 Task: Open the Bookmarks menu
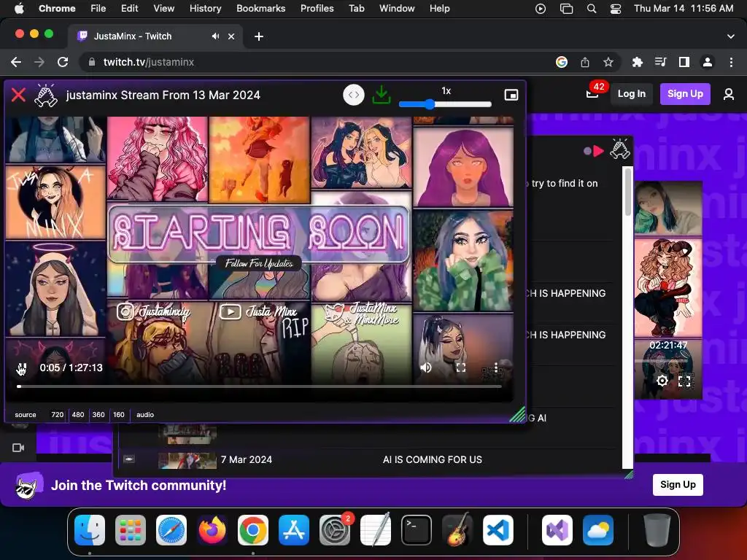[x=260, y=9]
